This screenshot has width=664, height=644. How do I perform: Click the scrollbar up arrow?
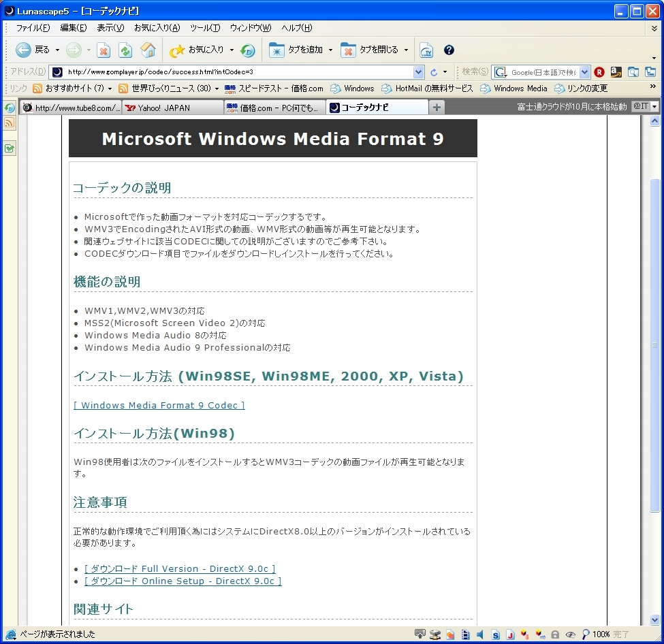654,122
